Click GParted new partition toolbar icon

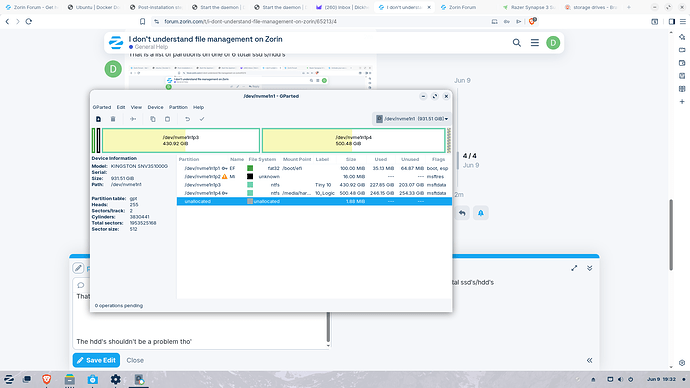(99, 119)
